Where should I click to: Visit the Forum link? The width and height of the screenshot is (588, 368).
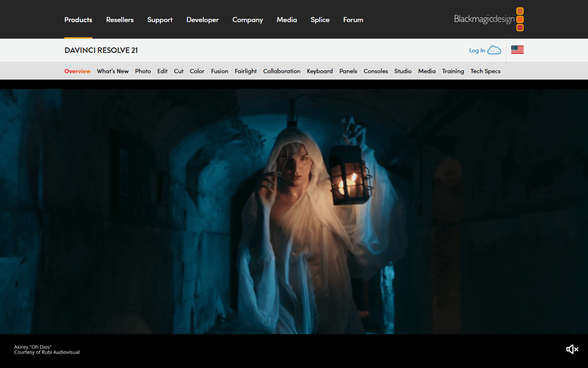[x=353, y=20]
